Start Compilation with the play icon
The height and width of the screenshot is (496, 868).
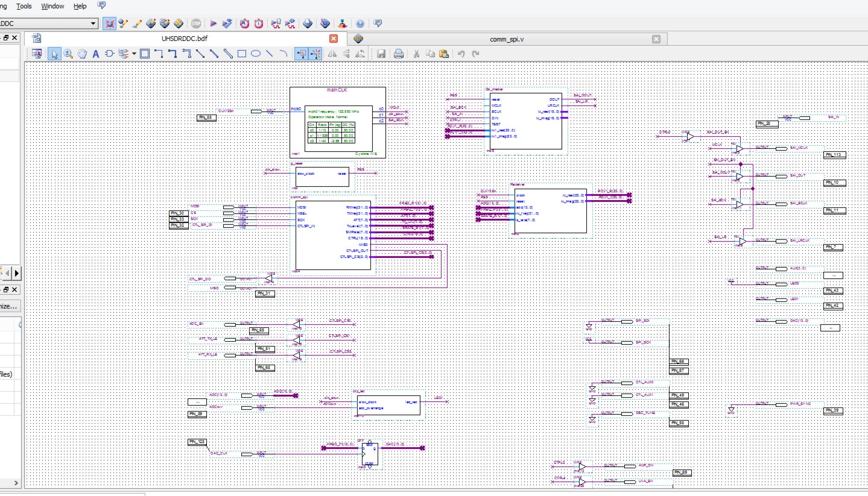213,24
